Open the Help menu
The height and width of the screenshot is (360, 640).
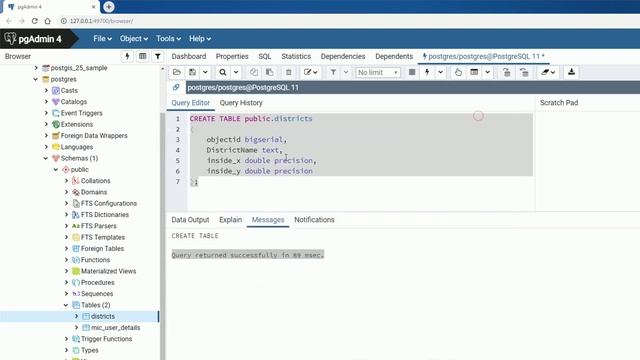[200, 39]
